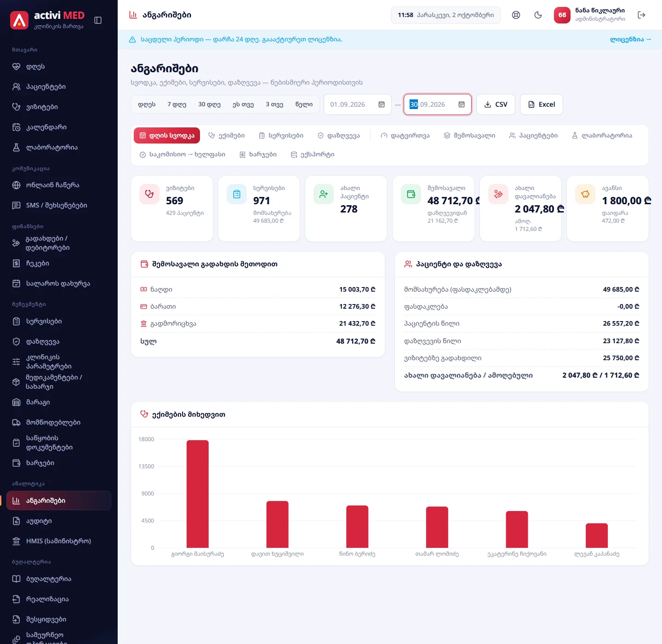
Task: Click the start date field 01.09.2026
Action: click(358, 104)
